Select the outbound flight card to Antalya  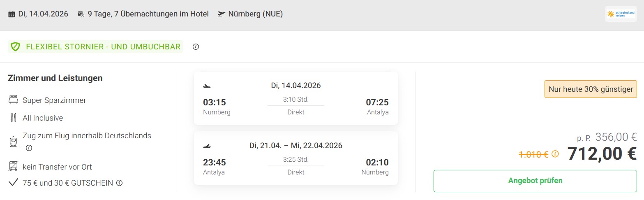click(295, 98)
